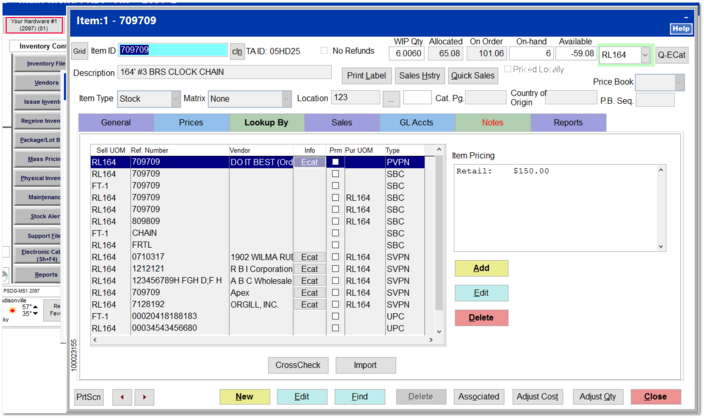Click the Adjust Qty button
This screenshot has height=418, width=704.
pyautogui.click(x=598, y=397)
